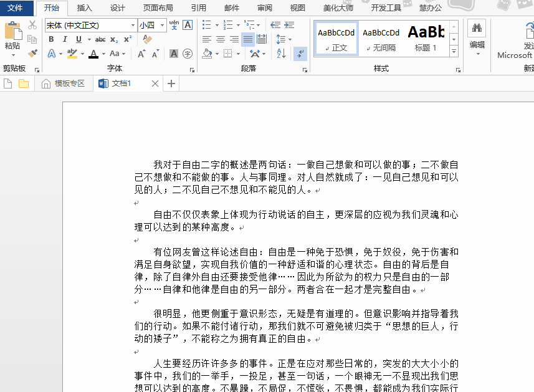Toggle justify alignment

248,39
